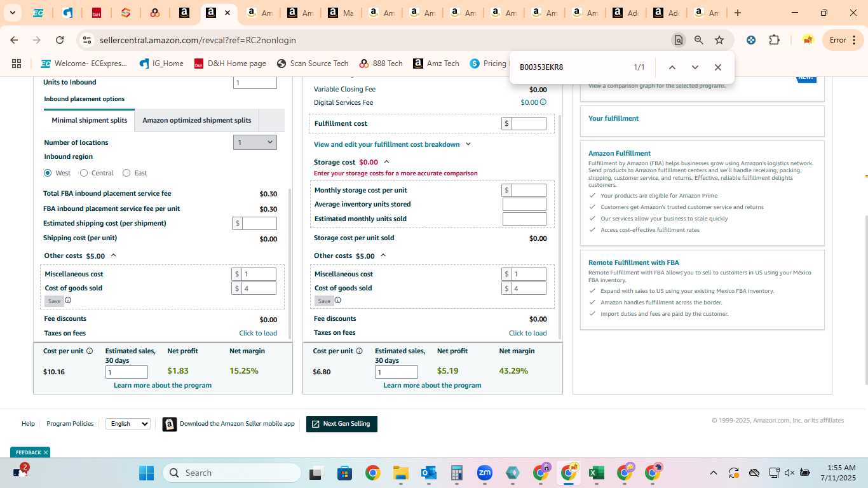
Task: Go to next find-in-page match
Action: click(695, 67)
